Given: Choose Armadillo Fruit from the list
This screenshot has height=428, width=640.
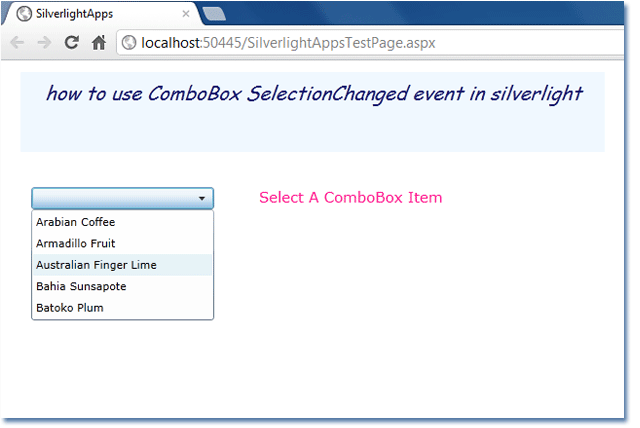Looking at the screenshot, I should pos(122,244).
